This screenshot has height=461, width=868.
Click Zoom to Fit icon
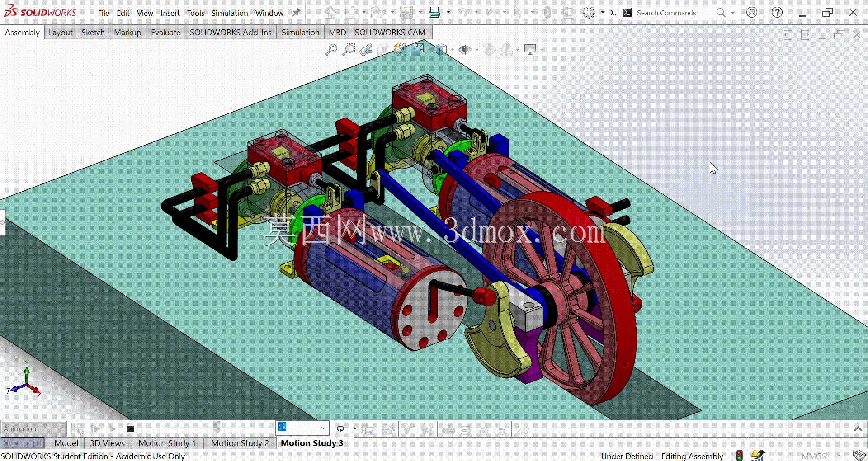[x=331, y=50]
